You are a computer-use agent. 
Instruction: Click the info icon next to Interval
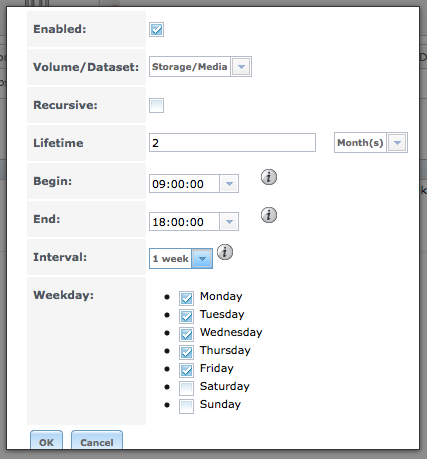click(x=225, y=252)
